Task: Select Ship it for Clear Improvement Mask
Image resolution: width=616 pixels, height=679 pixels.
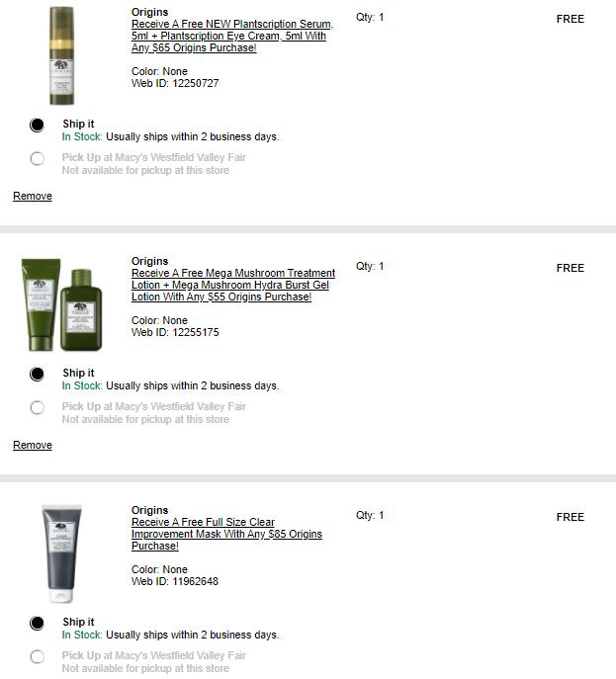Action: click(x=38, y=623)
